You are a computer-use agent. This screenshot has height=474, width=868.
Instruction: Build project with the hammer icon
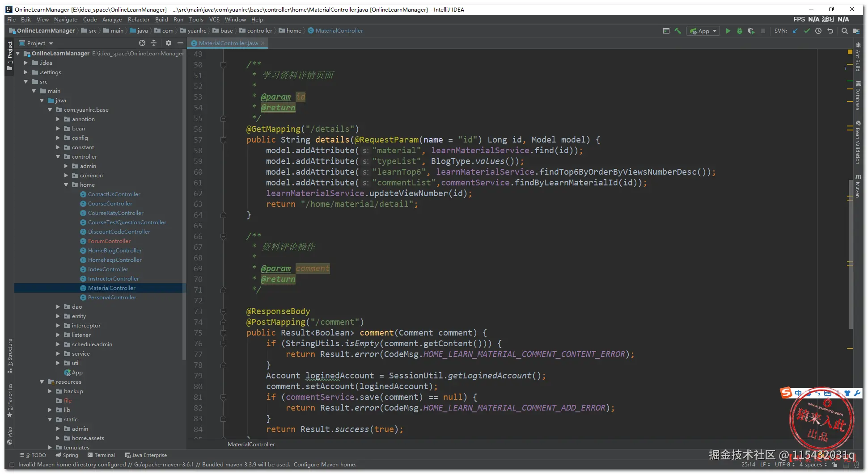pyautogui.click(x=678, y=31)
